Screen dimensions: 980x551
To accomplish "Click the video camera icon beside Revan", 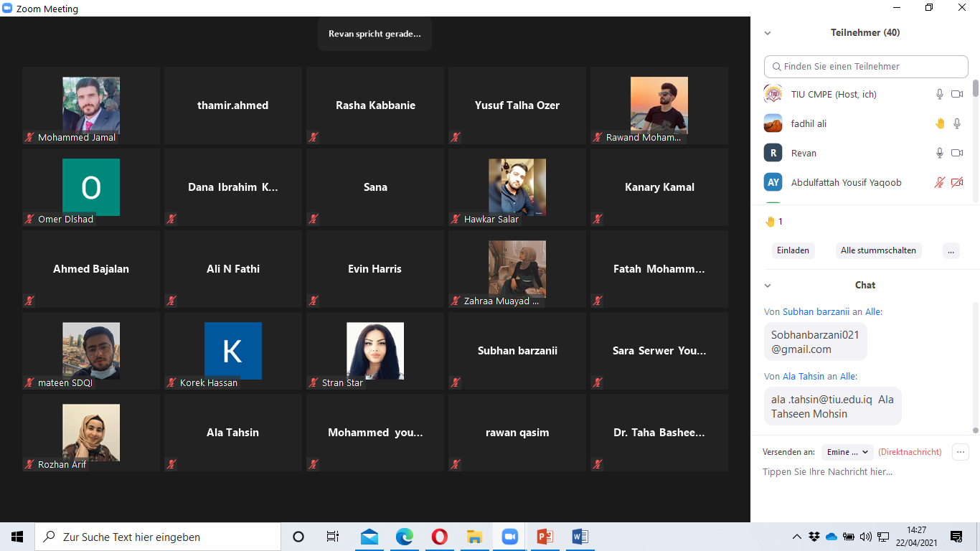I will pyautogui.click(x=956, y=153).
